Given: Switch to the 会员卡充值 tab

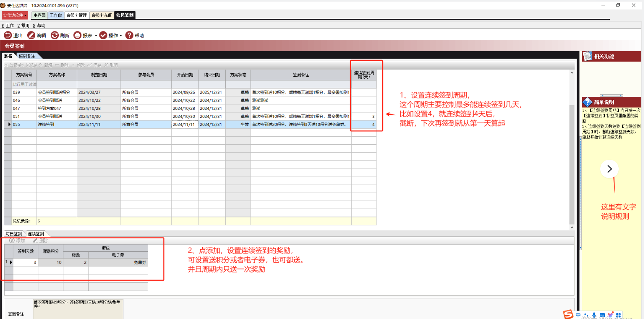Looking at the screenshot, I should (x=101, y=15).
